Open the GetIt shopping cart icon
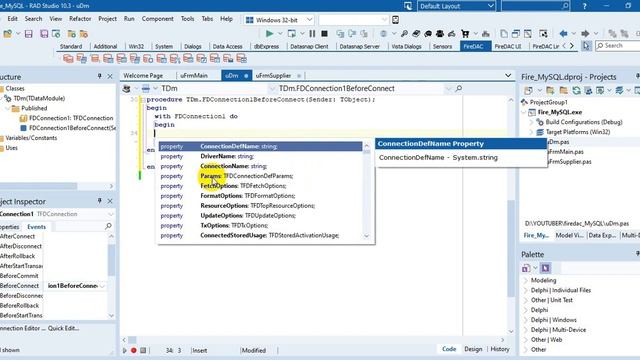 point(465,34)
